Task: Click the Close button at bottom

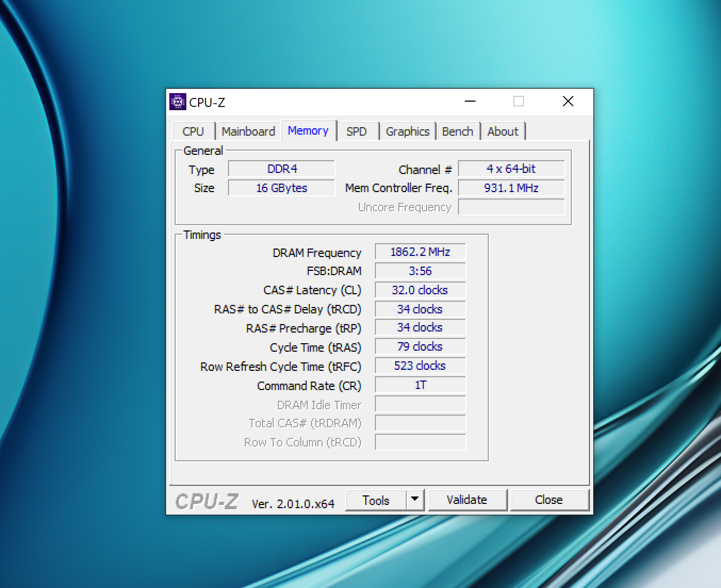Action: [549, 500]
